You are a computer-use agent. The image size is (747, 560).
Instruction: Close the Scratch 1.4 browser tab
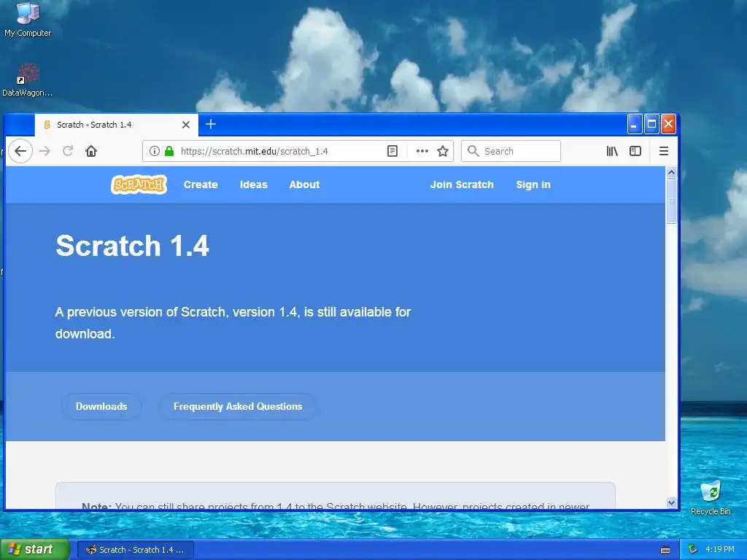[186, 125]
